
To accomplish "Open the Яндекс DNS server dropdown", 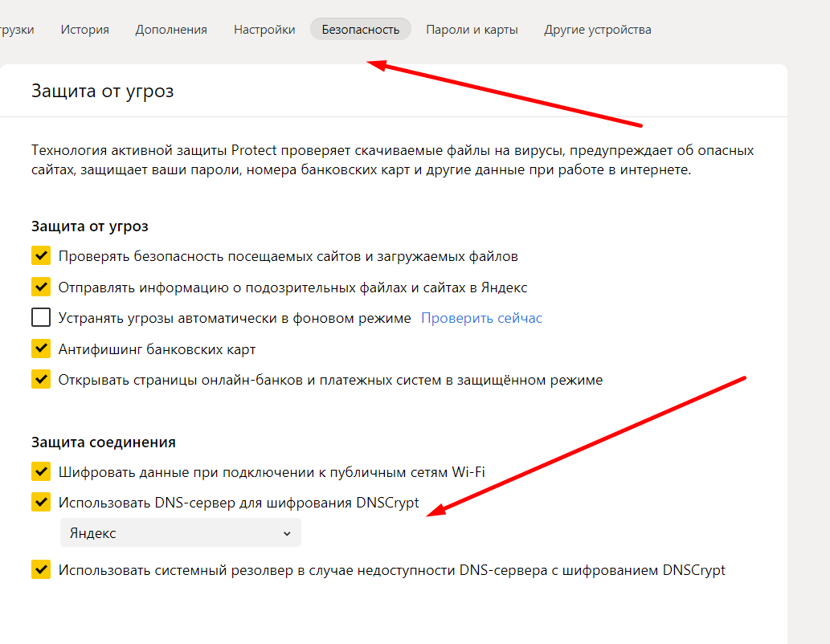I will coord(180,533).
